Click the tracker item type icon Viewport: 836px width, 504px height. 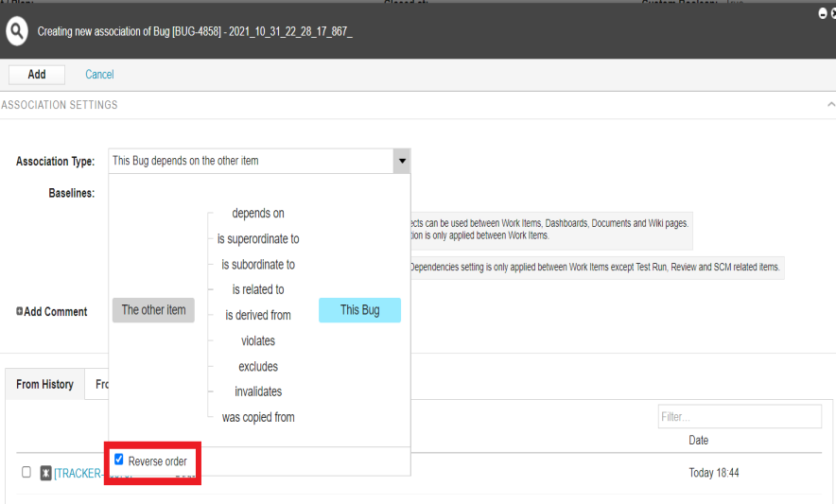(45, 473)
